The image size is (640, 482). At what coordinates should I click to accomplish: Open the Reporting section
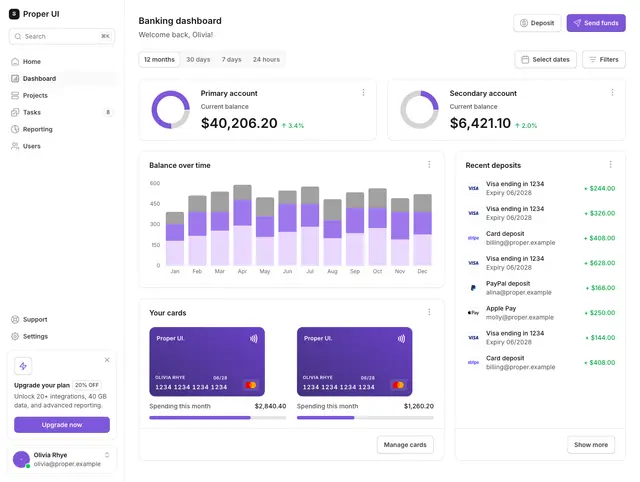coord(62,129)
